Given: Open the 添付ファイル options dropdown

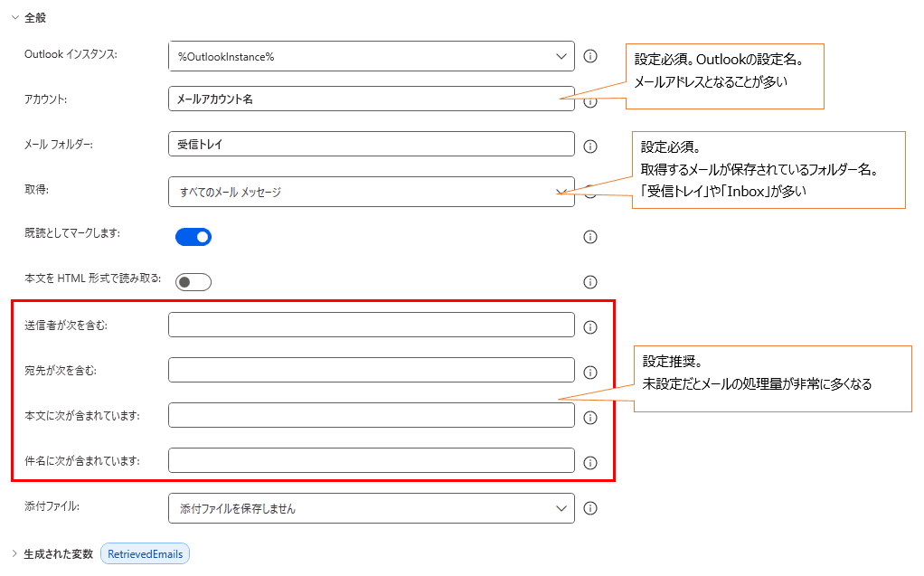Looking at the screenshot, I should (561, 508).
